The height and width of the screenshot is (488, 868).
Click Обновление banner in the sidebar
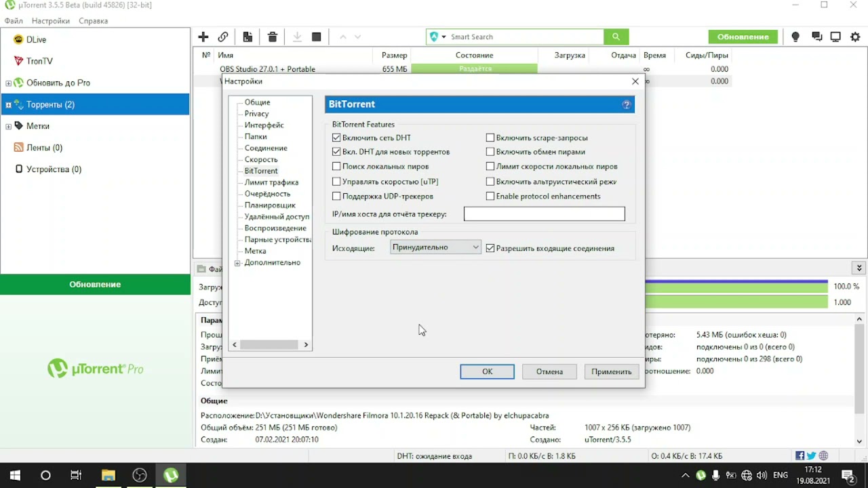click(x=95, y=284)
